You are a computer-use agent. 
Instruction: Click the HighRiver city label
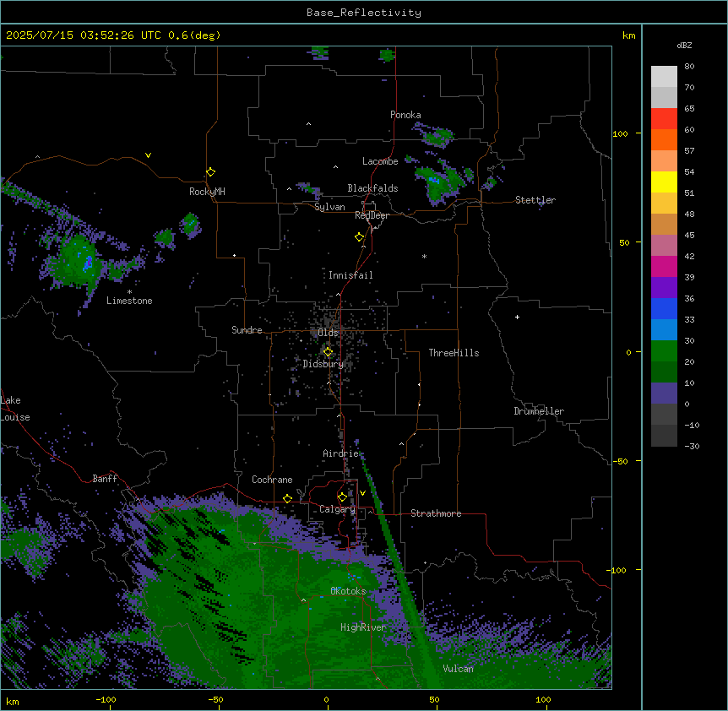pyautogui.click(x=363, y=627)
